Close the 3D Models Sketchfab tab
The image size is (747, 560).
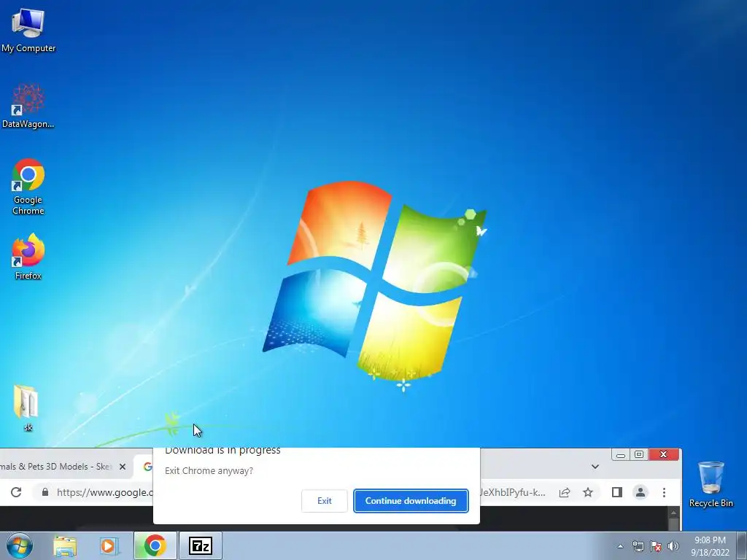click(x=123, y=467)
